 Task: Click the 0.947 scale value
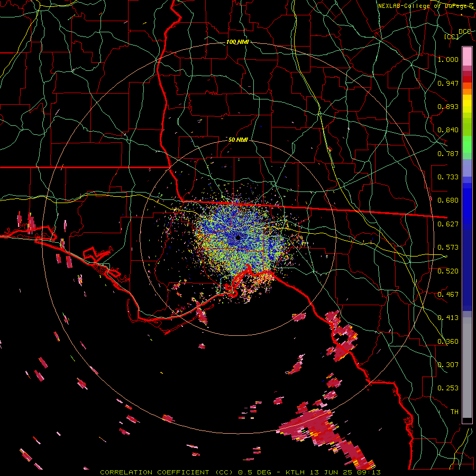[x=448, y=83]
